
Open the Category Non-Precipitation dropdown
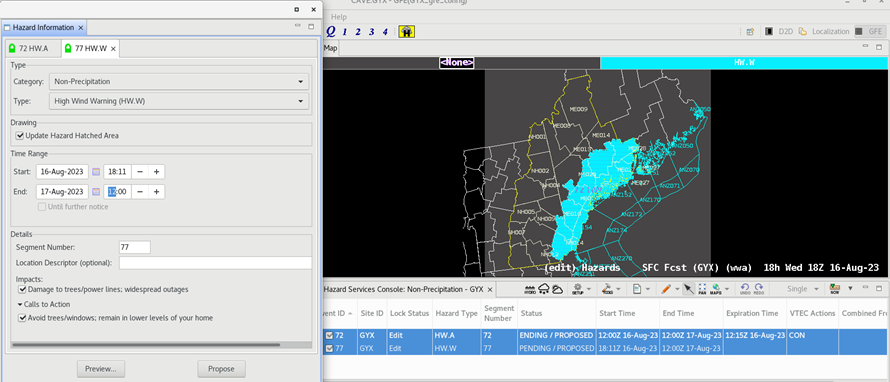[x=179, y=82]
